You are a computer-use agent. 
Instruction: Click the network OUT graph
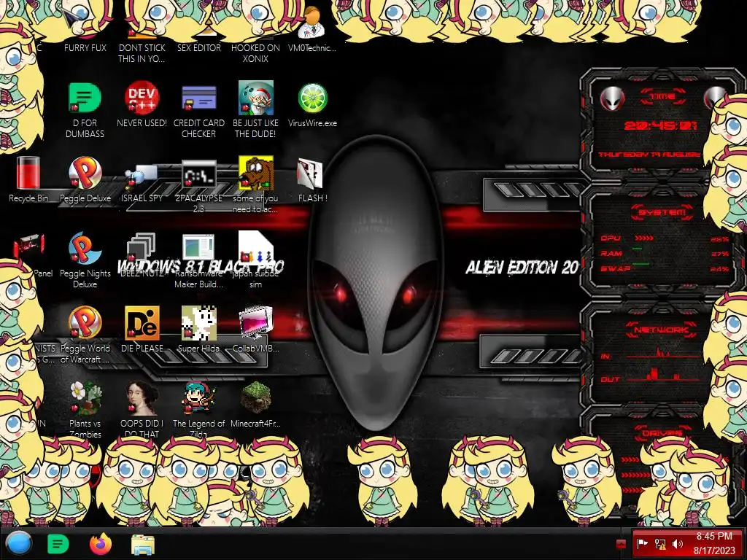coord(662,376)
